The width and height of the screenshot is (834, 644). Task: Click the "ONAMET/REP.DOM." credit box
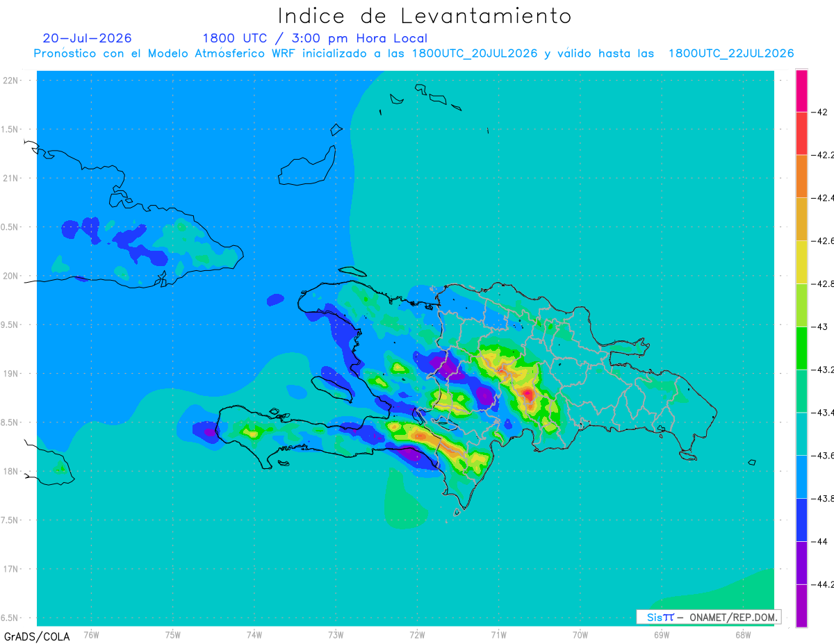click(708, 617)
